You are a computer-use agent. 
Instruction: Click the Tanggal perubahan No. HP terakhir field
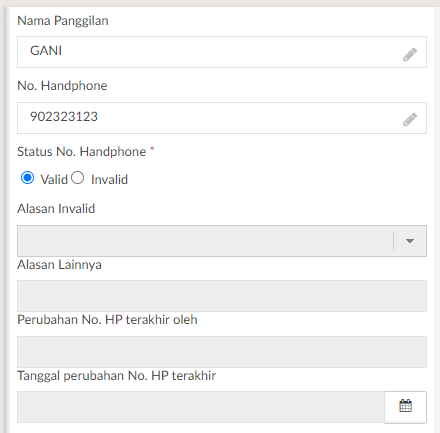click(x=201, y=407)
